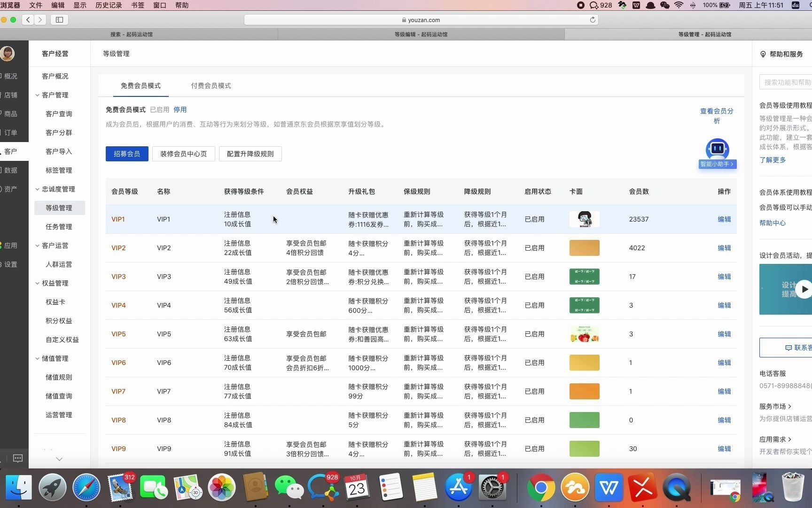Image resolution: width=812 pixels, height=508 pixels.
Task: Collapse the 储值管理 sidebar group
Action: coord(37,358)
